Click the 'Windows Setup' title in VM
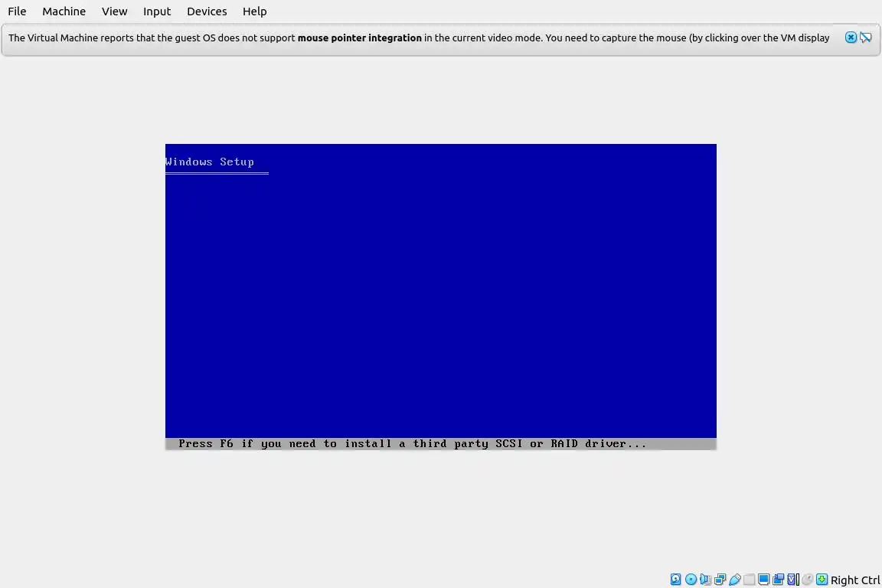 coord(210,162)
